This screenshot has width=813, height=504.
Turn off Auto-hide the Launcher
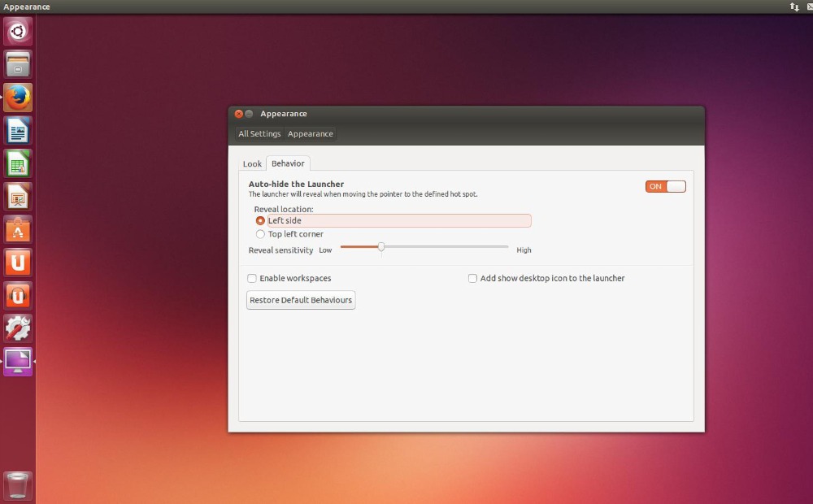click(665, 186)
